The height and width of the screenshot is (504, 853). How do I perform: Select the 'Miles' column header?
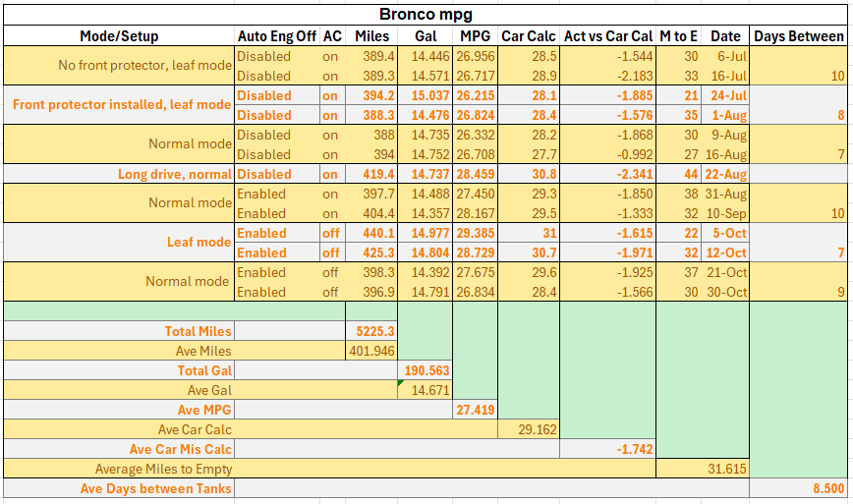click(x=371, y=36)
